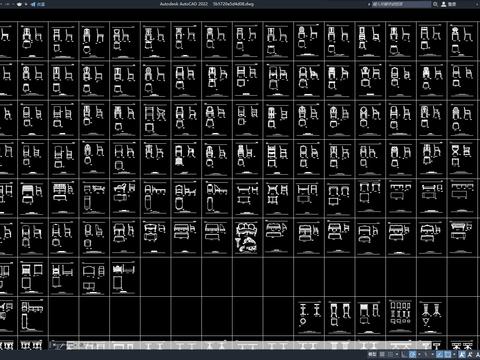This screenshot has width=480, height=360.
Task: Toggle snap mode in the status bar
Action: [x=390, y=354]
